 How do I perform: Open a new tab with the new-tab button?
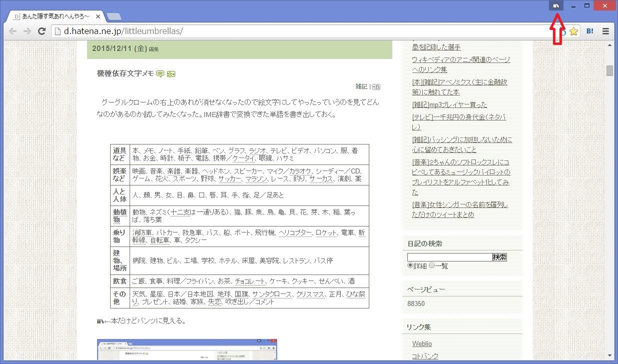[114, 16]
